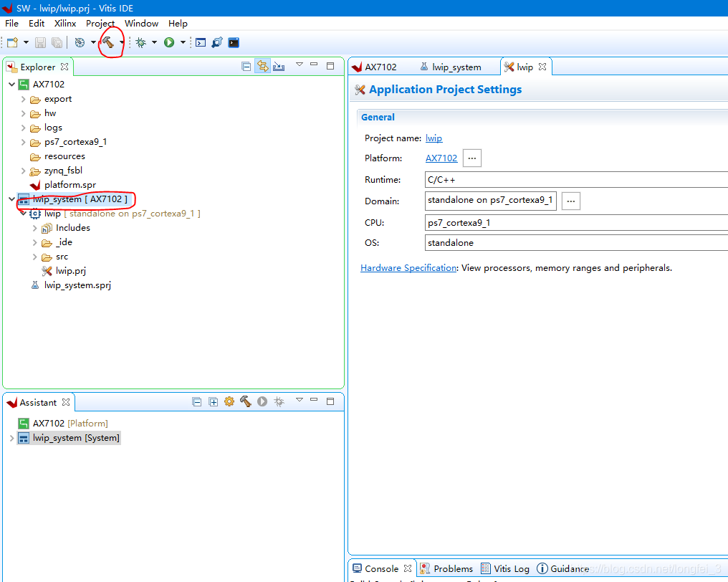Click the Debug icon in Assistant toolbar

279,401
